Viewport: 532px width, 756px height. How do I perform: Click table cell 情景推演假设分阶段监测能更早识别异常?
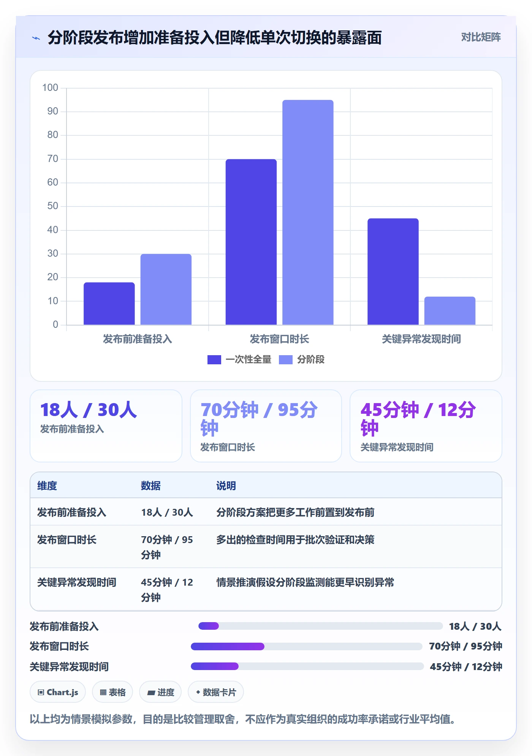pos(305,582)
